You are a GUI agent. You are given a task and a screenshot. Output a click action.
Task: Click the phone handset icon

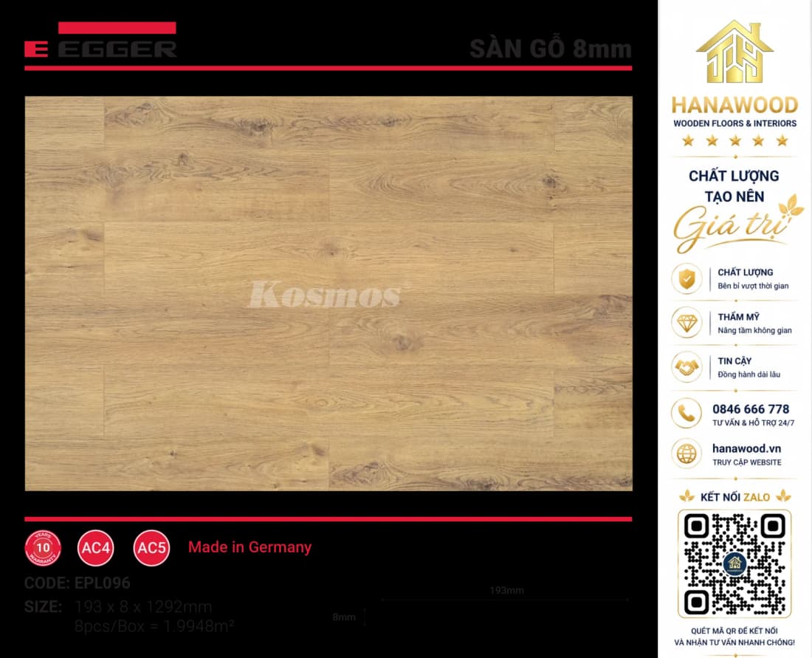click(x=687, y=414)
